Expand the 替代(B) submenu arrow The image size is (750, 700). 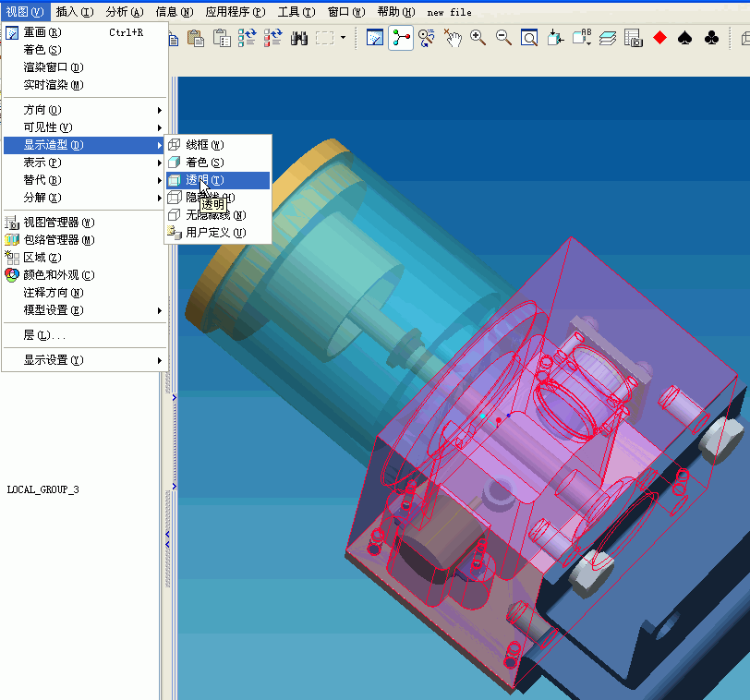(x=160, y=180)
